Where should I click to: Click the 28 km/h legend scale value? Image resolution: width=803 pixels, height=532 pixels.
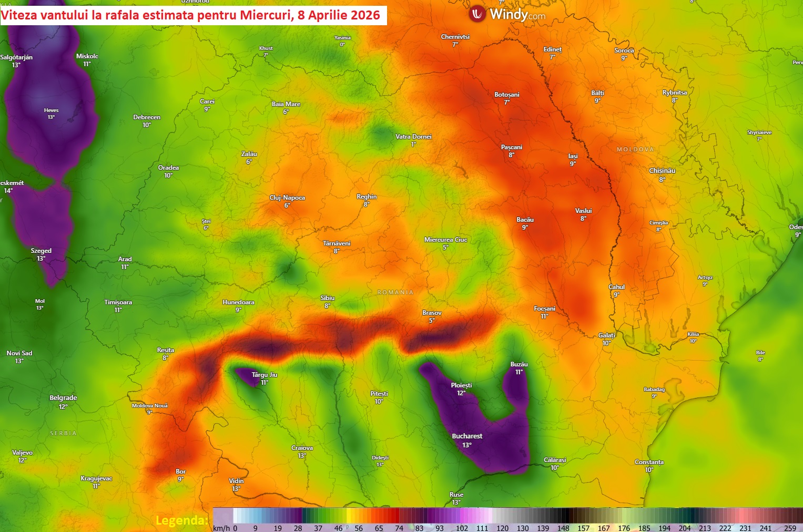pos(298,528)
